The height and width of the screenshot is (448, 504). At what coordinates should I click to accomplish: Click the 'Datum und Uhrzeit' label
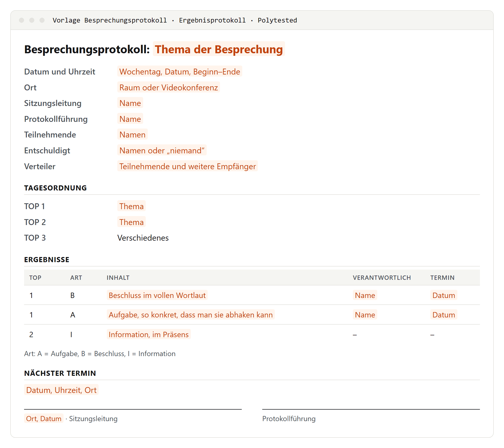point(60,72)
